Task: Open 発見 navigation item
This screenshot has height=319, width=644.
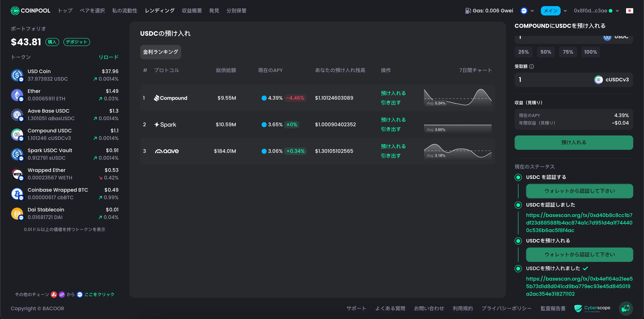Action: tap(214, 11)
